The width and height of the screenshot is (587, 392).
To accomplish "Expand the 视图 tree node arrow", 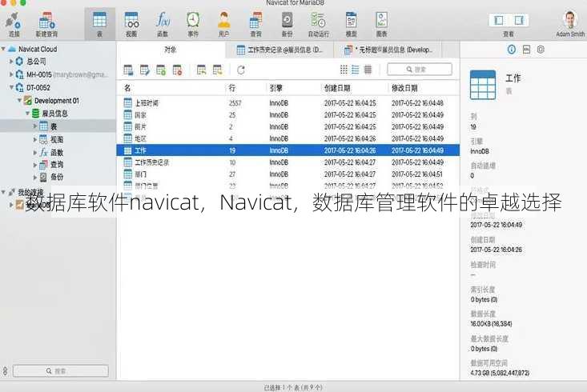I will [x=34, y=139].
